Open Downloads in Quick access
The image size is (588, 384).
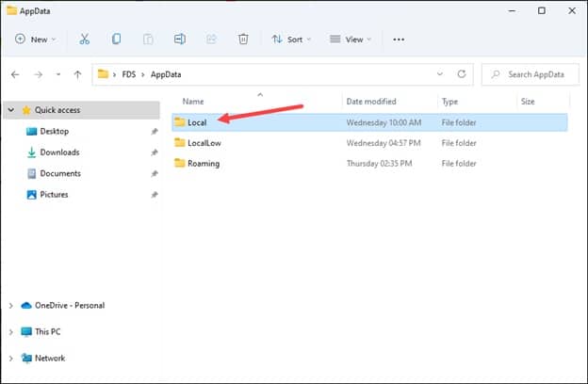pyautogui.click(x=59, y=152)
